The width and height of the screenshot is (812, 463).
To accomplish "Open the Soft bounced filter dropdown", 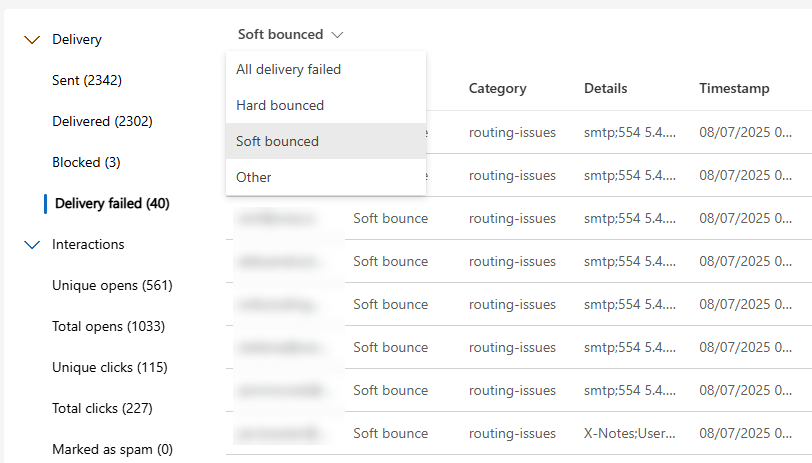I will (x=290, y=35).
